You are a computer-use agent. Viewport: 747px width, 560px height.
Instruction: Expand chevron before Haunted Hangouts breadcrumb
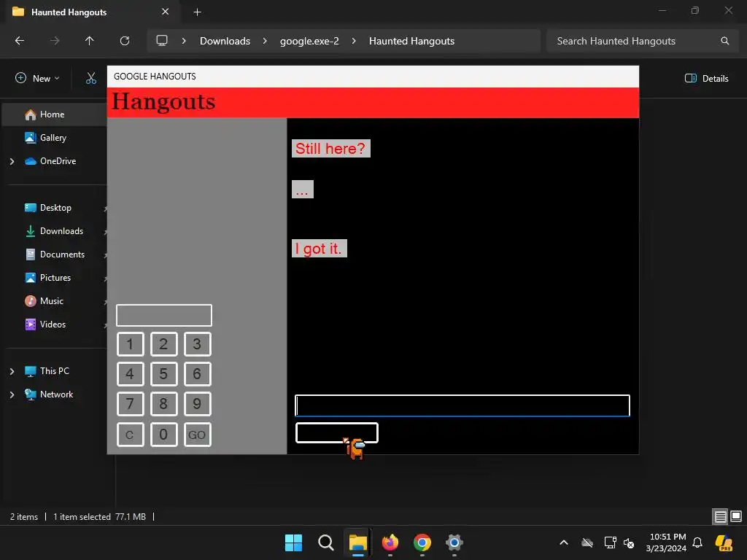click(354, 41)
